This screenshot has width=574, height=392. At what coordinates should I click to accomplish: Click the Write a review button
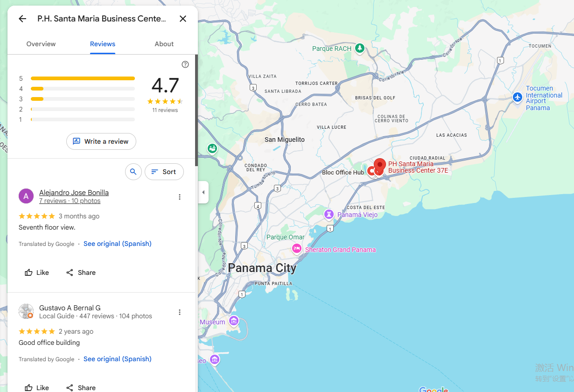(x=101, y=141)
